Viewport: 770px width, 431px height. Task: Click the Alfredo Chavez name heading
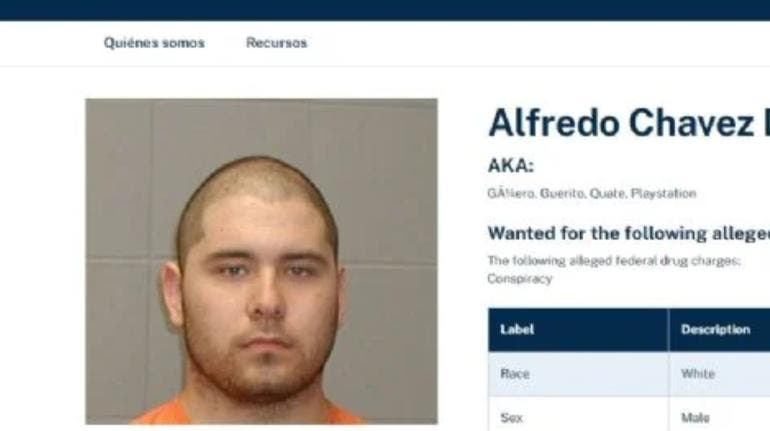(629, 123)
